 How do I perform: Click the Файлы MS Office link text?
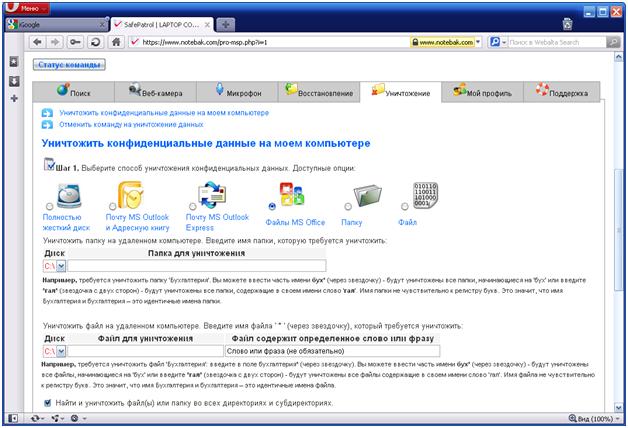(x=295, y=222)
